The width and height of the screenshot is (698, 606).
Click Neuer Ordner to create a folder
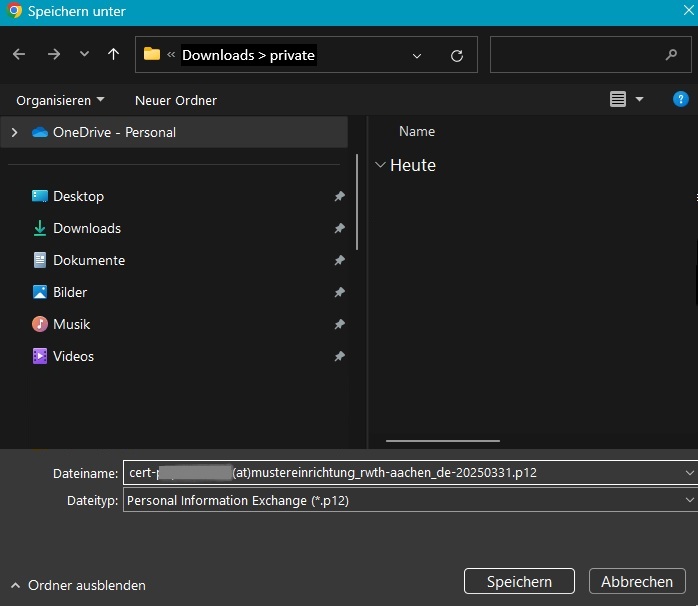click(176, 100)
